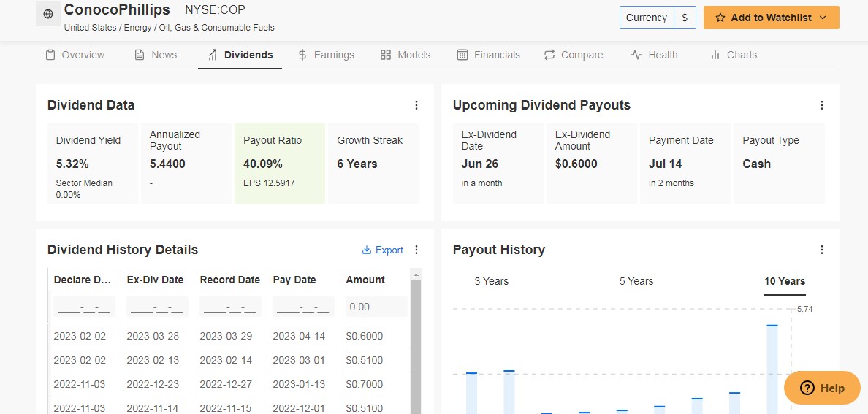Go to the Earnings tab
The width and height of the screenshot is (868, 414).
click(x=326, y=55)
